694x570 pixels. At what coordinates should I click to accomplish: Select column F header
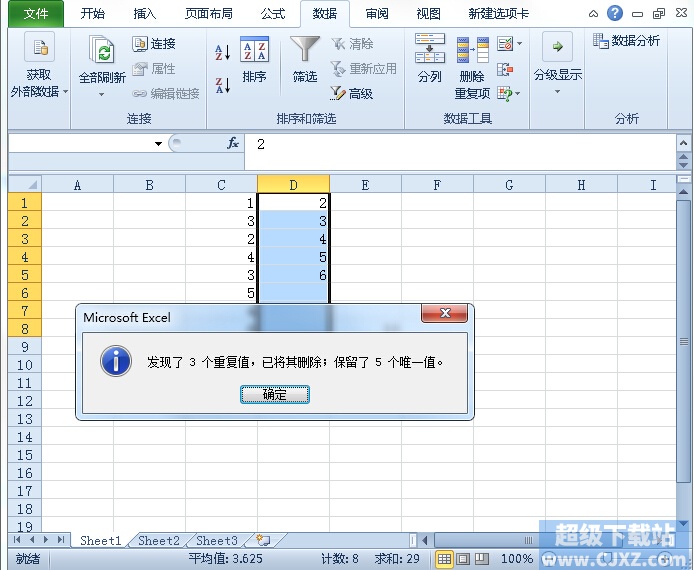coord(437,185)
